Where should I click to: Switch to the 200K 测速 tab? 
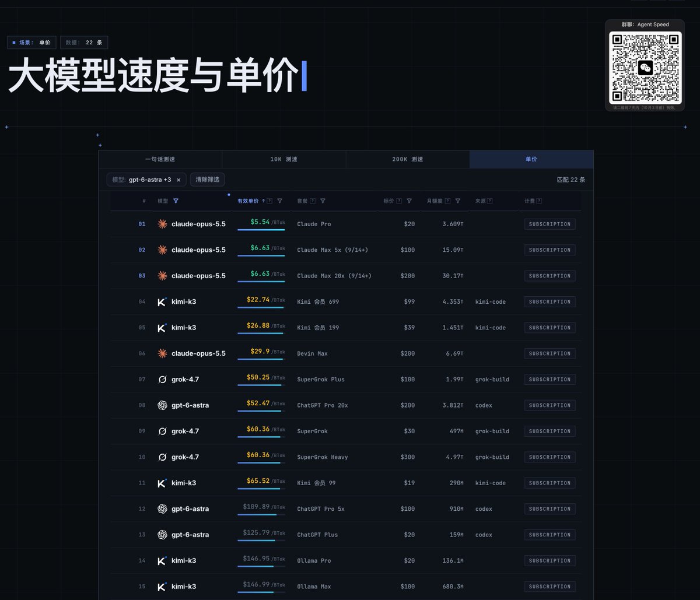[408, 159]
